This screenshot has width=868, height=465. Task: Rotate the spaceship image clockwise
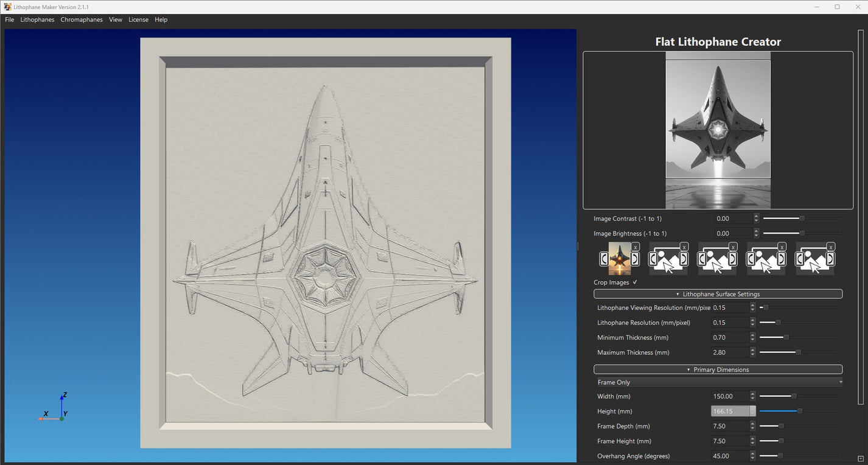click(635, 259)
